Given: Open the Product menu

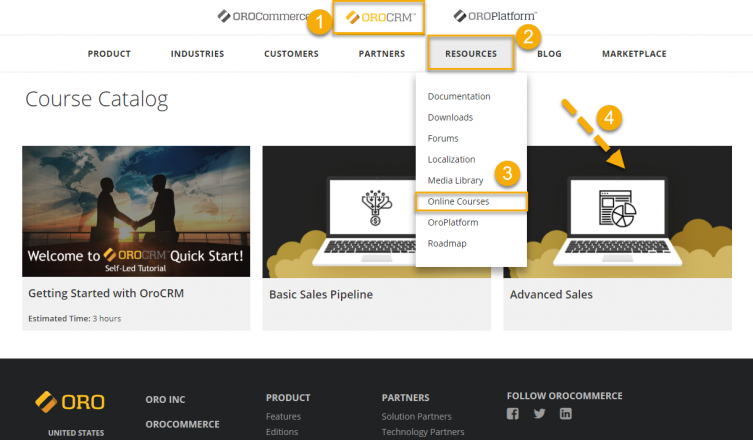Looking at the screenshot, I should (109, 54).
